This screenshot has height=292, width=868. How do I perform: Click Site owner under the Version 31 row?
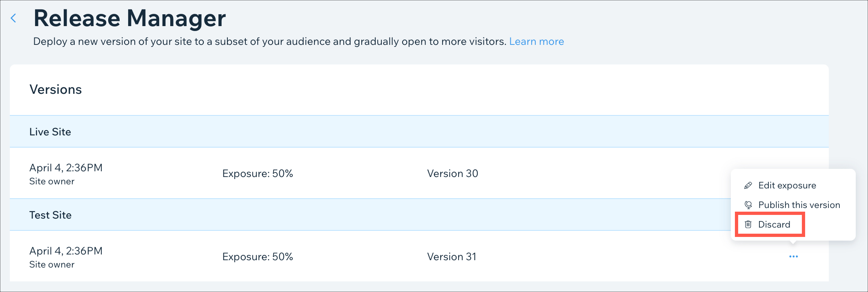52,265
